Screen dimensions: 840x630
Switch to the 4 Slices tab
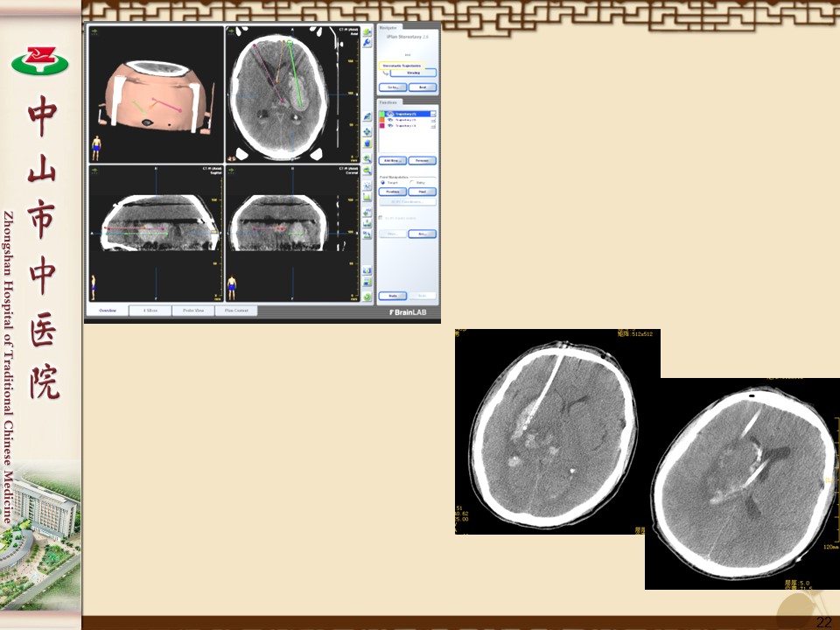click(150, 310)
